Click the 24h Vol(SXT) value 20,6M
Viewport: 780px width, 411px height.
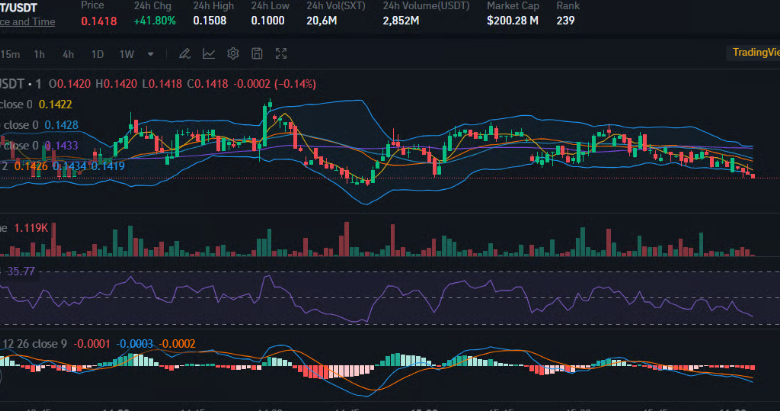point(322,21)
